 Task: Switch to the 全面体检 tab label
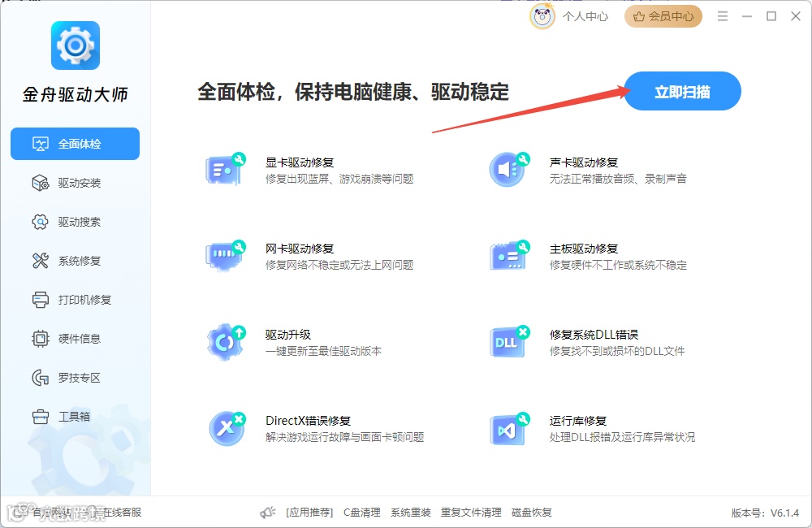pos(80,144)
